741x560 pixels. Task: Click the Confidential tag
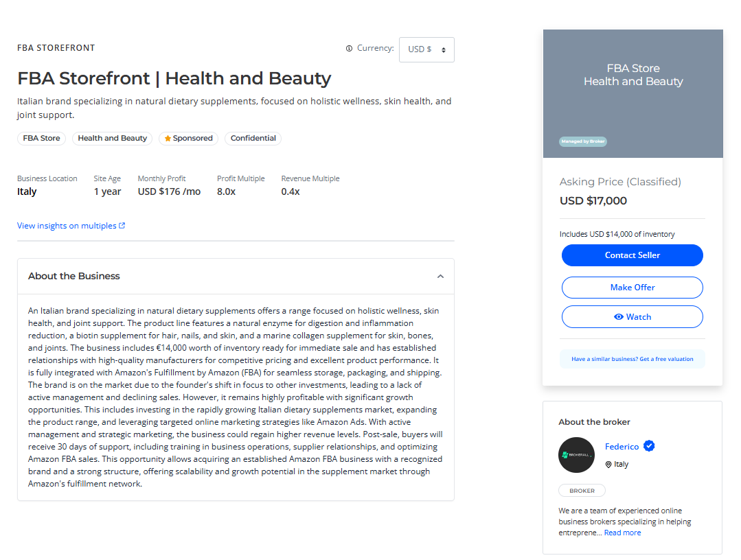[x=253, y=139]
